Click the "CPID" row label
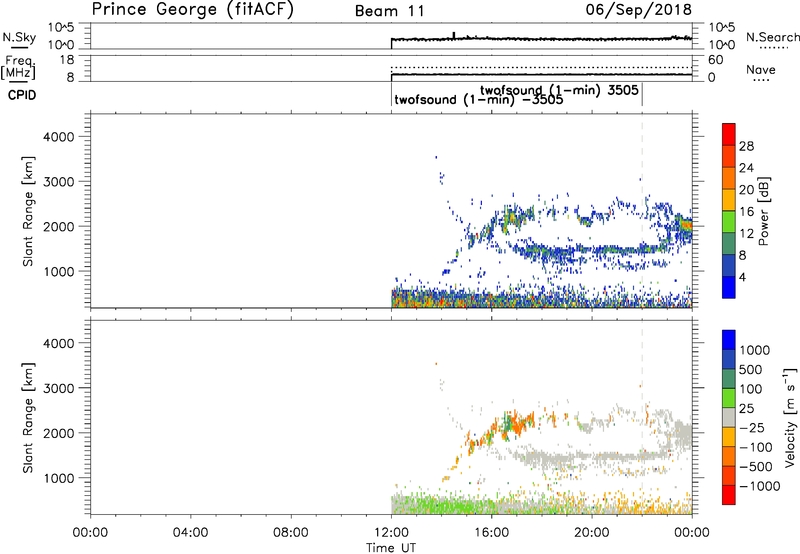Screen dimensions: 800x554 22,95
